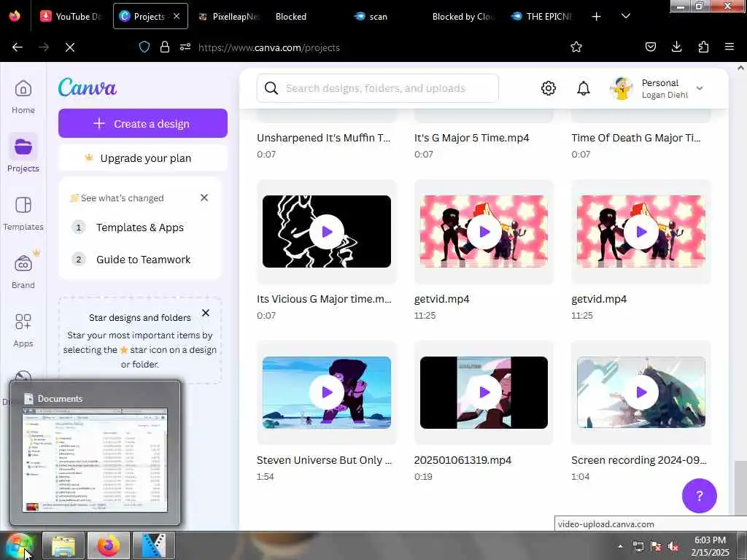
Task: Dismiss See what's changed panel
Action: 204,198
